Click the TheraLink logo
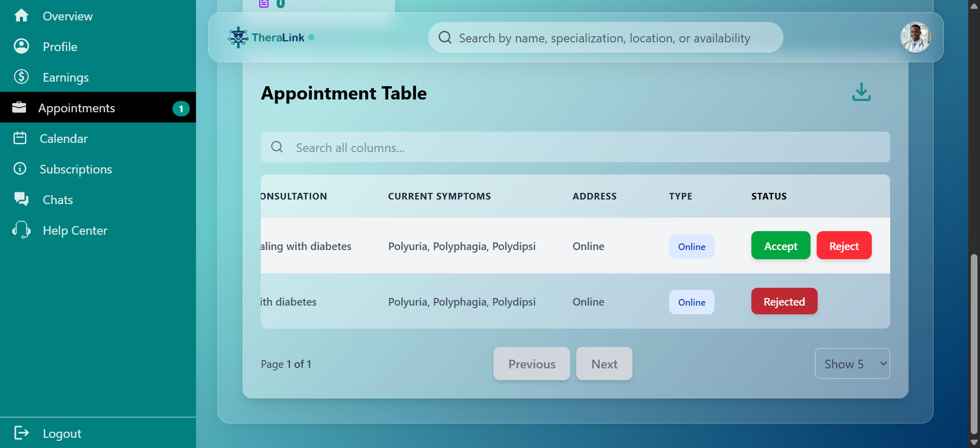980x448 pixels. [271, 37]
